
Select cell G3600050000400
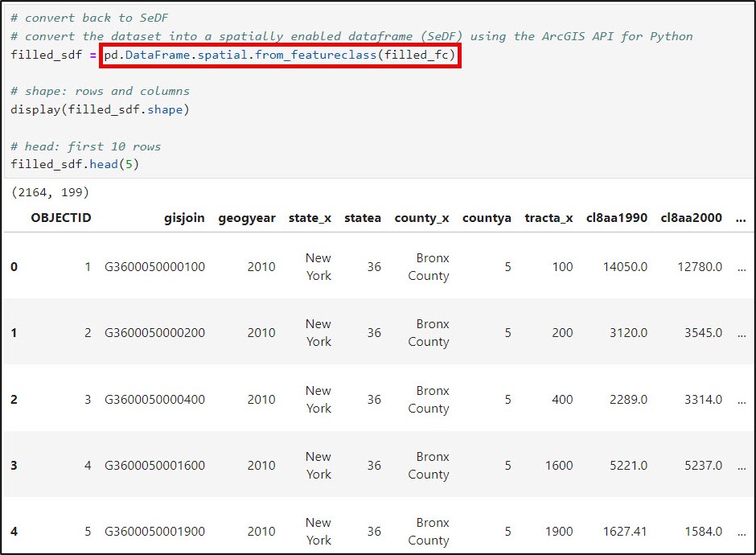[x=154, y=399]
